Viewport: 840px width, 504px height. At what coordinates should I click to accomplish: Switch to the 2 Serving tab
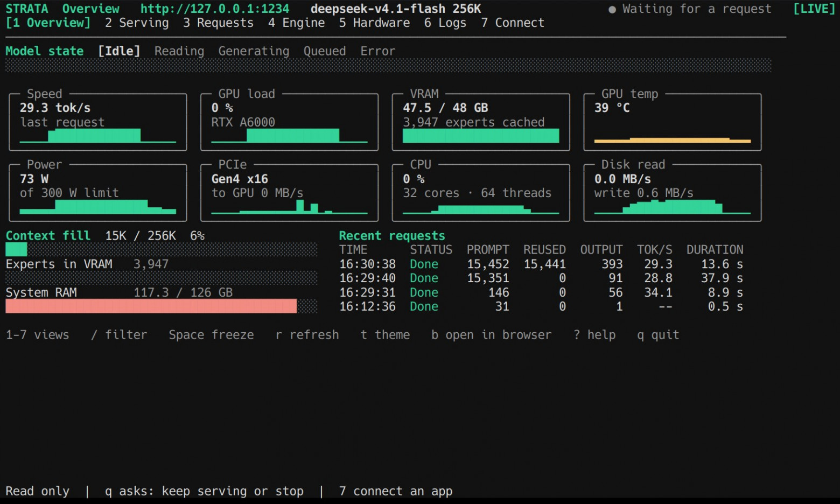click(137, 23)
